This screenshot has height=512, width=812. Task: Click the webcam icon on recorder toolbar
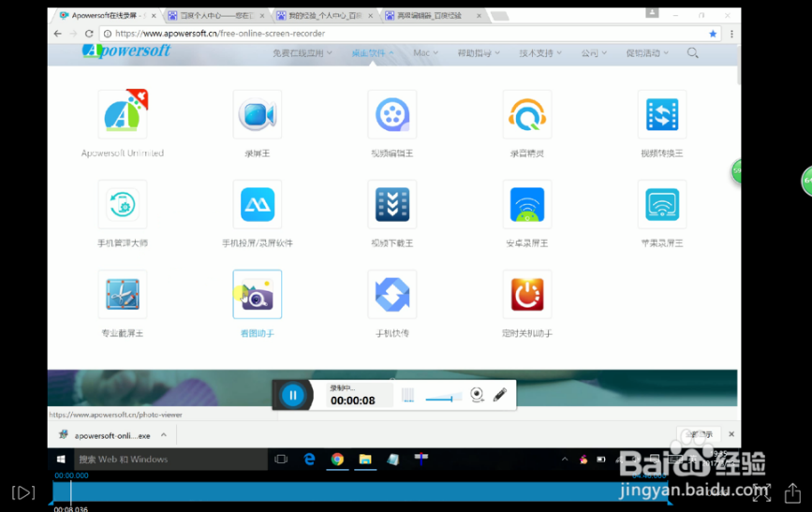pos(477,394)
